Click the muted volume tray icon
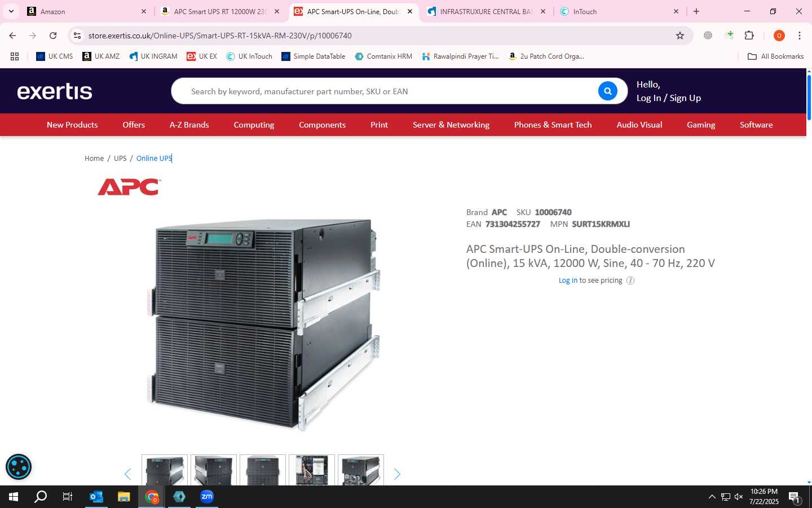 739,497
